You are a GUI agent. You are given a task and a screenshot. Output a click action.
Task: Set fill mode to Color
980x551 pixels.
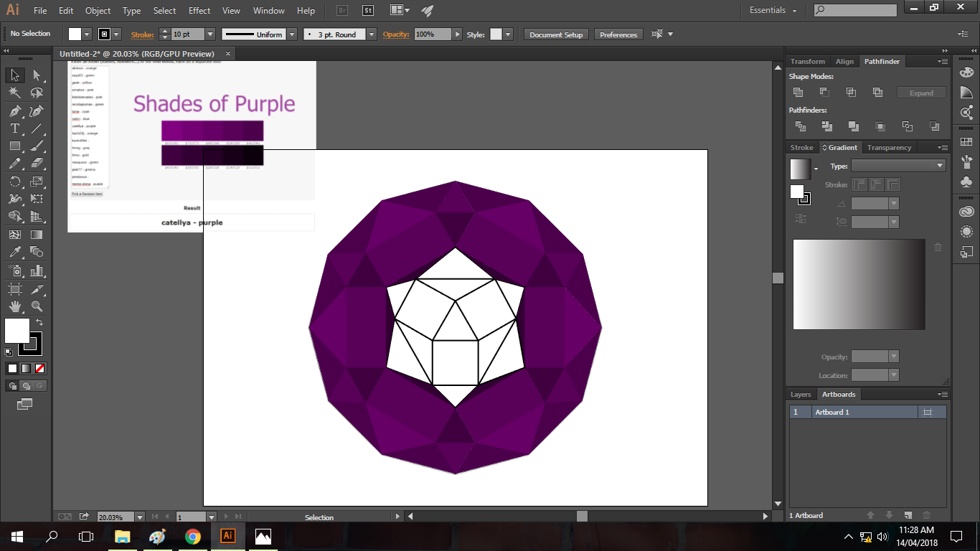coord(12,368)
